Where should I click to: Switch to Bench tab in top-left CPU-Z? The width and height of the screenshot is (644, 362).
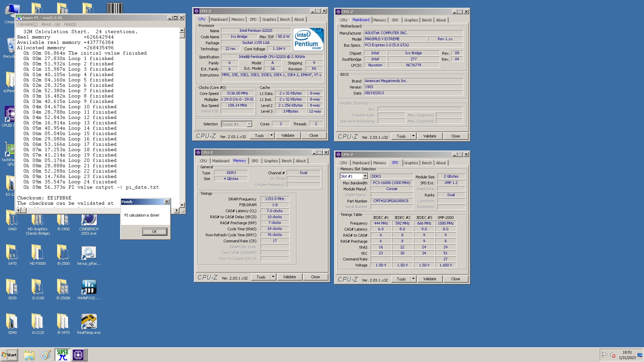(x=285, y=19)
